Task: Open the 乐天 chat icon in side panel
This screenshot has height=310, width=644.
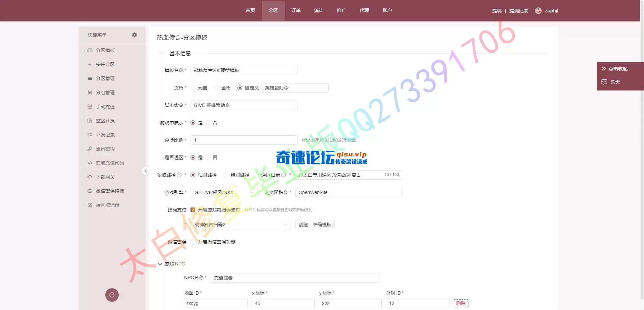Action: (604, 82)
